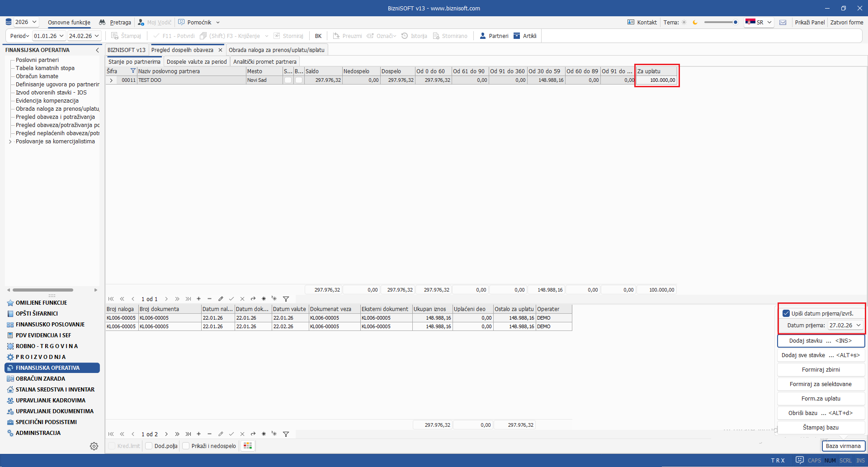Click the Pretraga binoculars icon
This screenshot has height=467, width=868.
[103, 23]
